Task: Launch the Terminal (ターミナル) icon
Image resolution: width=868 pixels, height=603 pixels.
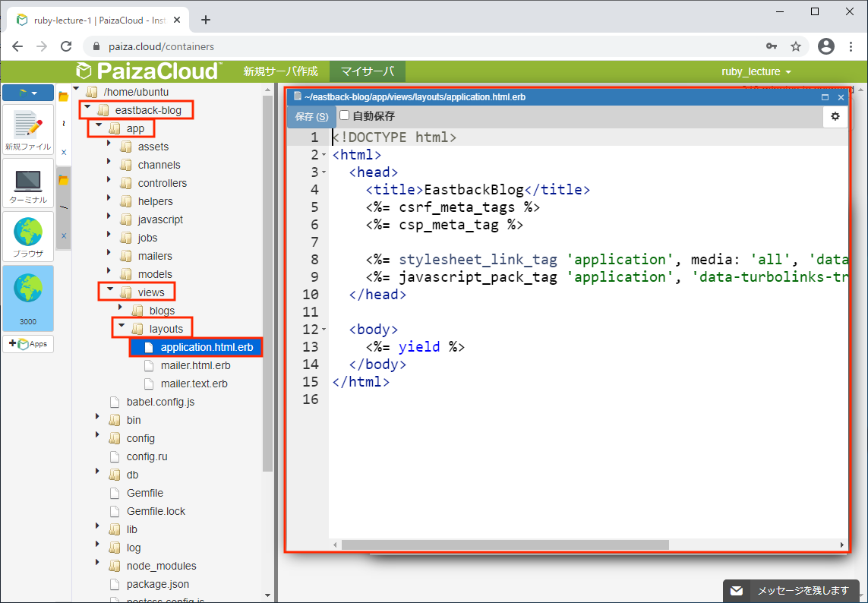Action: pos(28,183)
